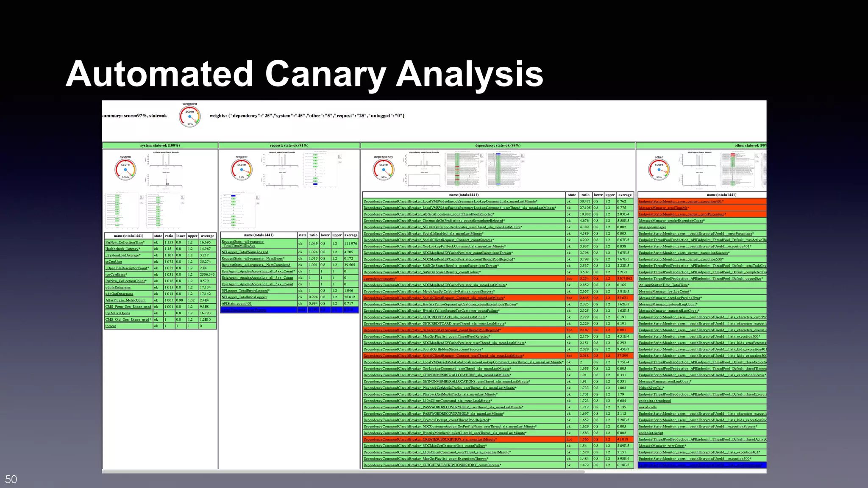Open the NFLogger_TotalWarnsLogged link

(245, 252)
